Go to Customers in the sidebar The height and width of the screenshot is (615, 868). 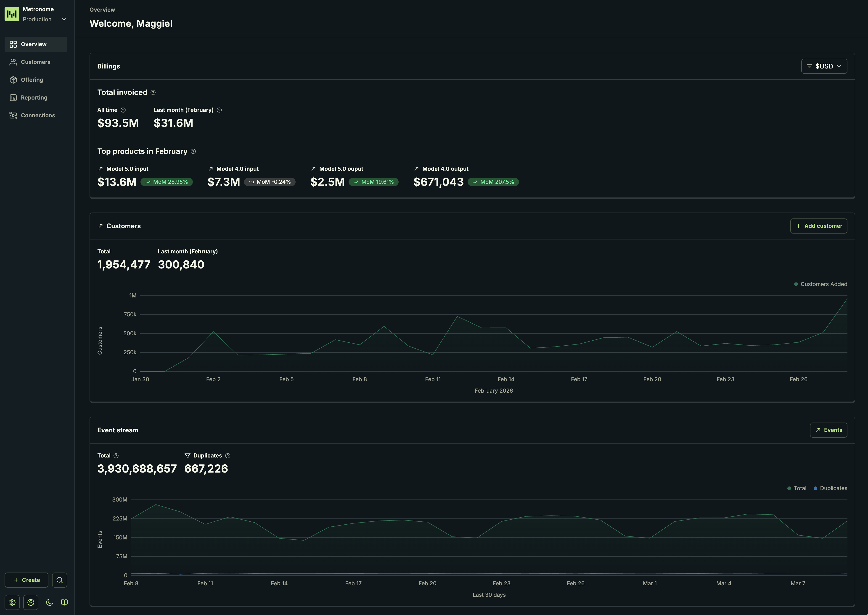tap(36, 62)
